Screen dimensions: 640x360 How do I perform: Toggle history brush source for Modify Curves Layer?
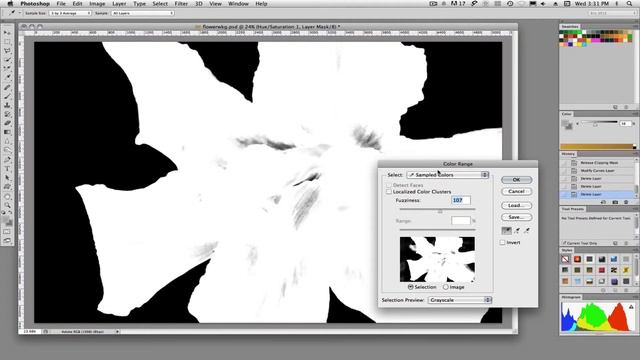[x=565, y=171]
